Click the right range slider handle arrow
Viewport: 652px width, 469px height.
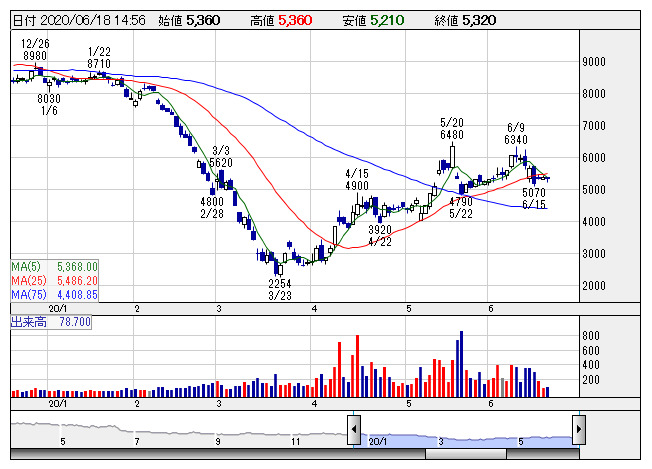tap(579, 429)
